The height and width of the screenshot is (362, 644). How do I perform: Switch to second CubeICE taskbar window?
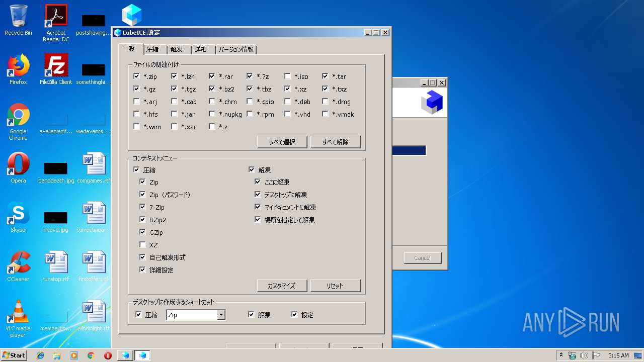(142, 355)
